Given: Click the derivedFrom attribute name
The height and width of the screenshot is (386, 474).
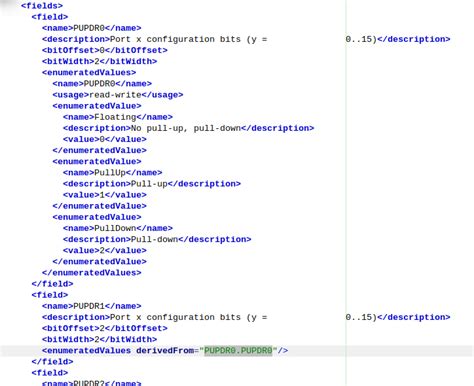Looking at the screenshot, I should [x=165, y=351].
